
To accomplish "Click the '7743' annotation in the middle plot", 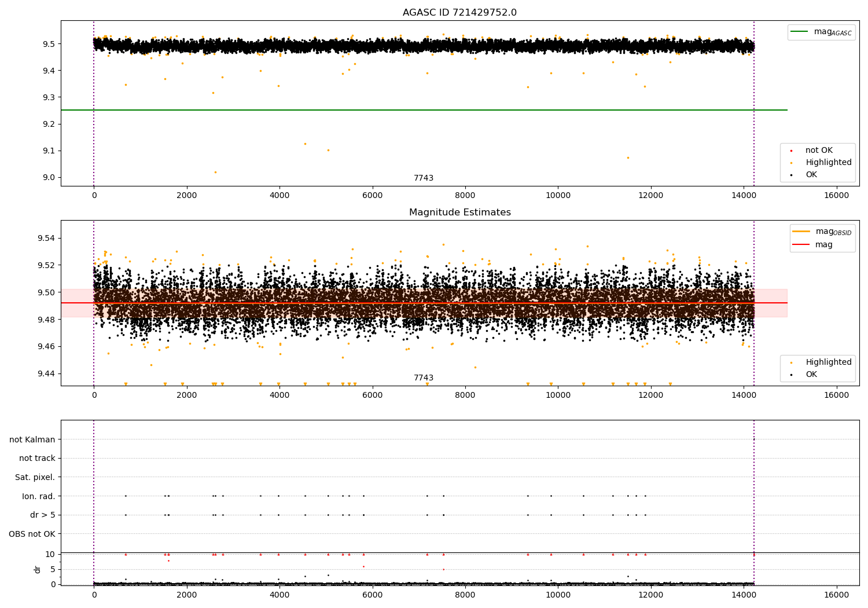I will click(x=423, y=378).
